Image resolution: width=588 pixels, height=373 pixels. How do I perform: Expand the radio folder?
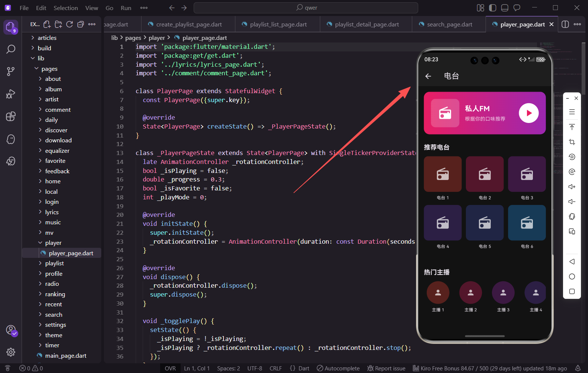(61, 284)
